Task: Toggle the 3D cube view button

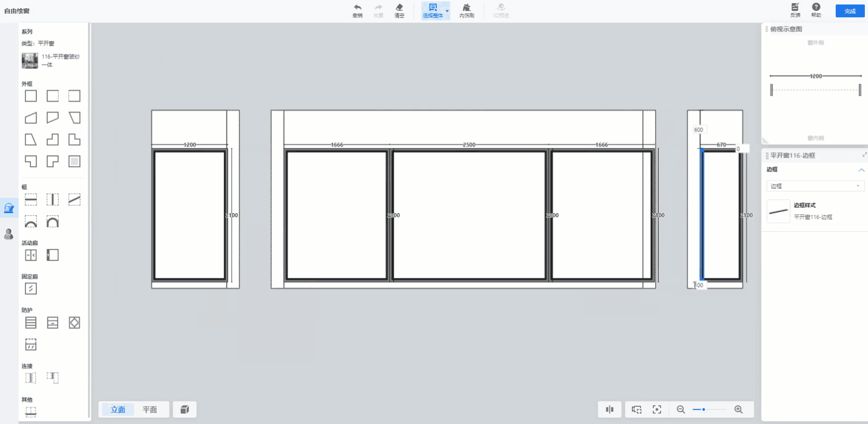Action: [x=184, y=409]
